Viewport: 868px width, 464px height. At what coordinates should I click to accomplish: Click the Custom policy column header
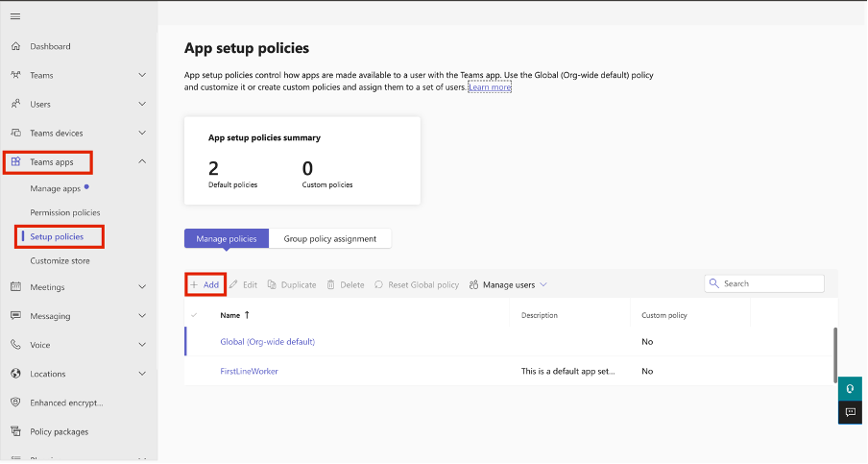coord(664,315)
